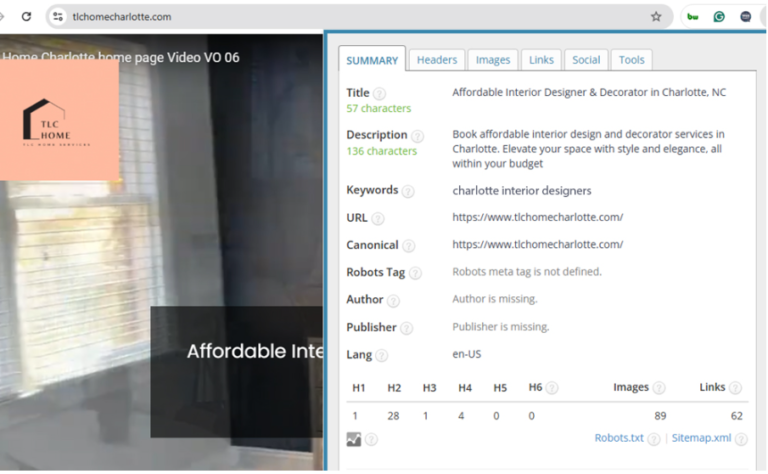
Task: Open the Images tab
Action: point(493,60)
